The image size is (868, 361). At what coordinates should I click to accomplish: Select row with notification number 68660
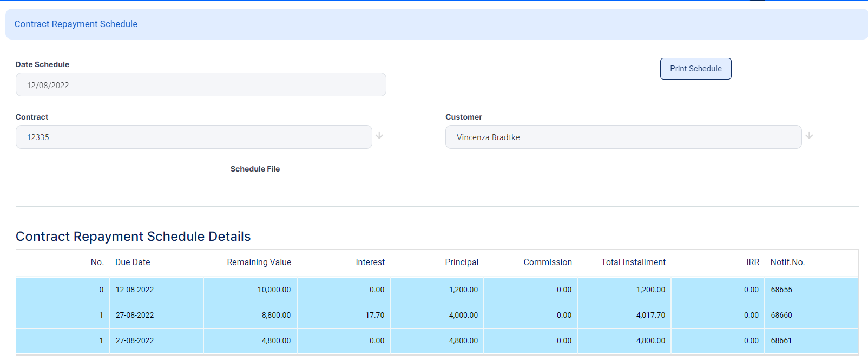point(781,316)
